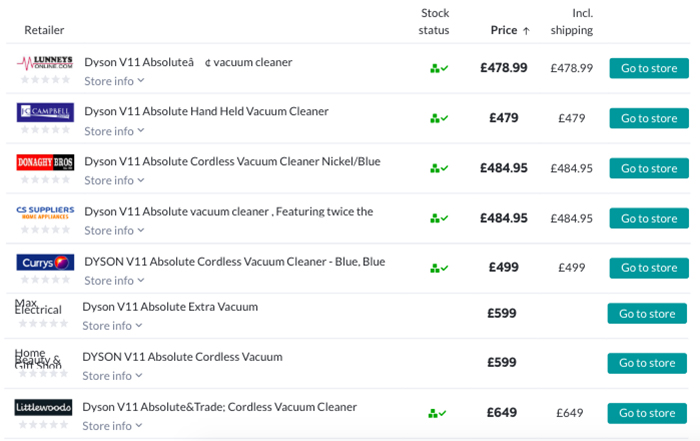Expand Store info for Lunneys listing
Screen dimensions: 700x441
point(114,81)
